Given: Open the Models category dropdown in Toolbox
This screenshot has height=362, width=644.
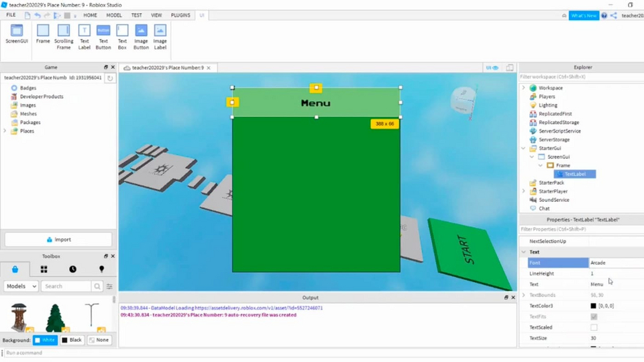Looking at the screenshot, I should (x=21, y=286).
